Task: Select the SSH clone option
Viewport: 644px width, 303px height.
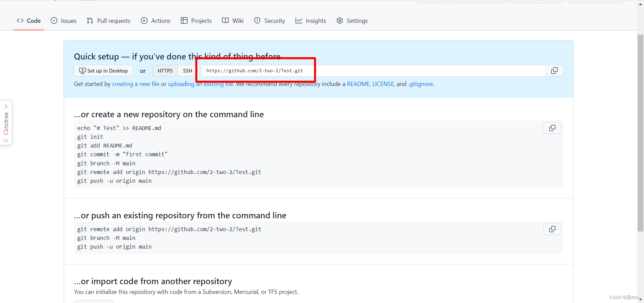Action: coord(187,71)
